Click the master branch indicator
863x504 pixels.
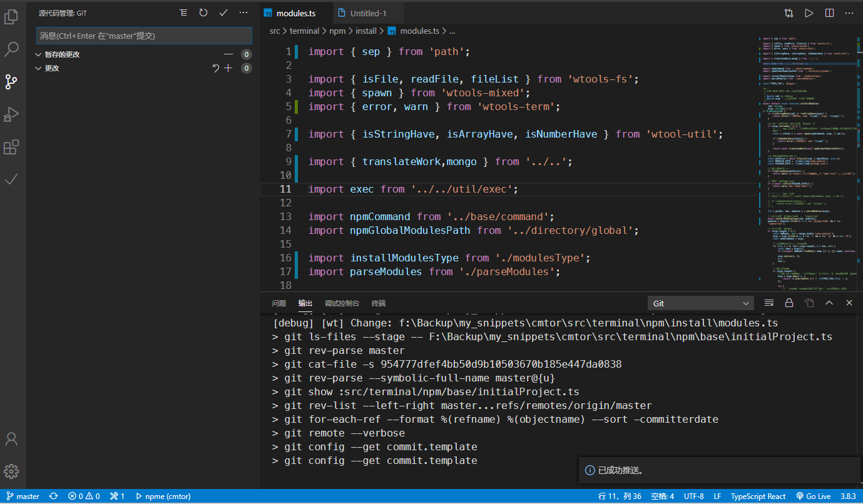click(x=22, y=496)
